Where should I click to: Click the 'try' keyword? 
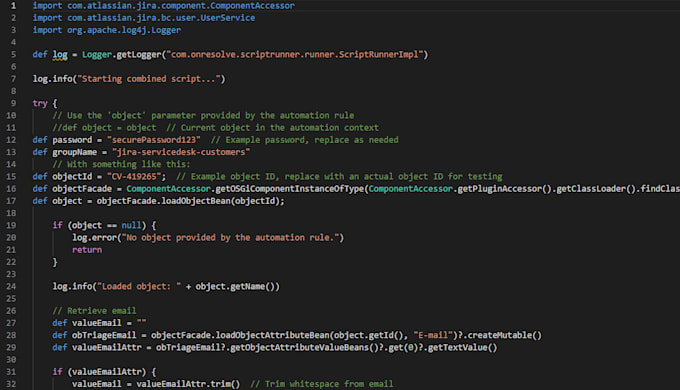pos(40,103)
